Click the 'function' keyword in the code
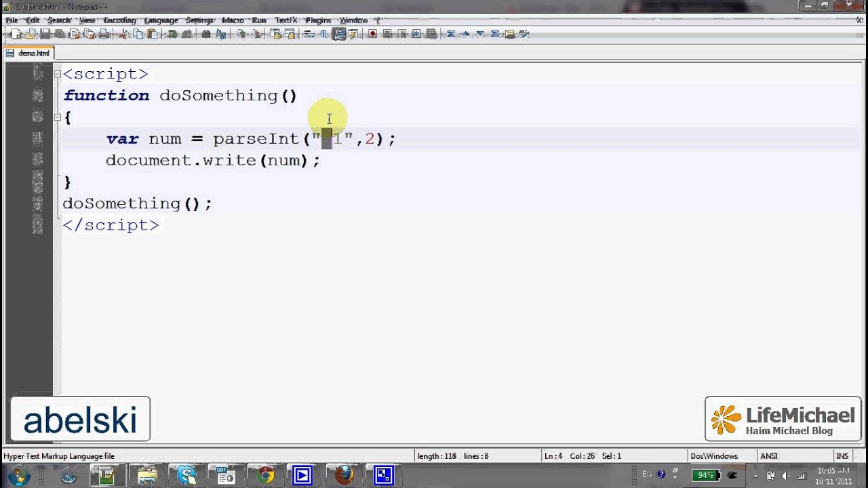 pyautogui.click(x=106, y=96)
